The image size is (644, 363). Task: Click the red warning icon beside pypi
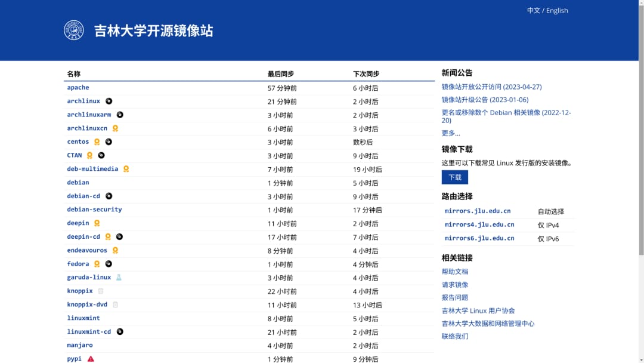[x=91, y=359]
